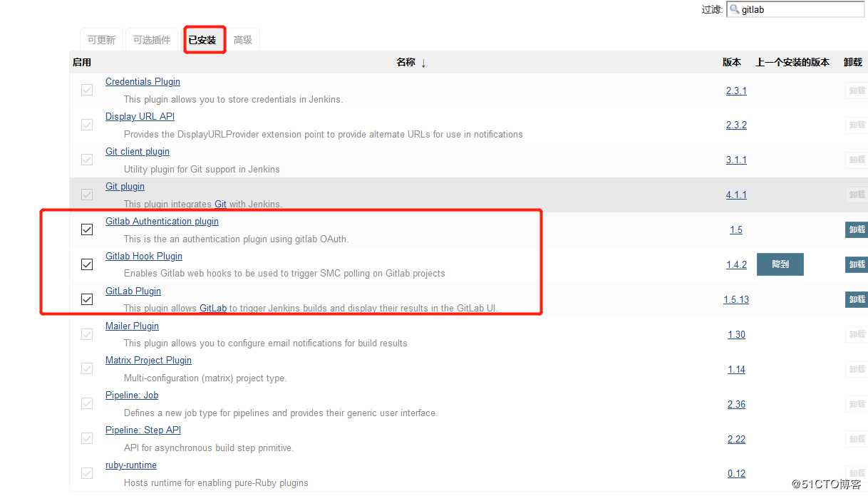Open version 2.3.2 link
This screenshot has width=868, height=496.
point(736,125)
